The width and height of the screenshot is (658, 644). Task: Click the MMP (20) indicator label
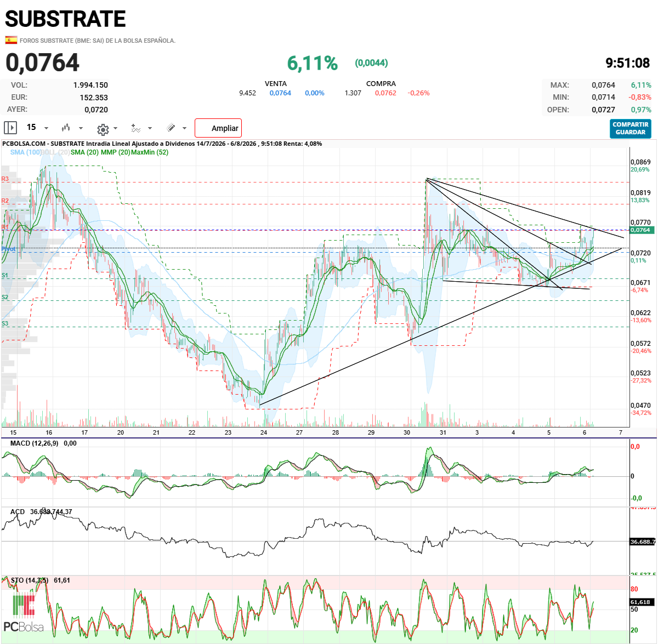pyautogui.click(x=116, y=152)
